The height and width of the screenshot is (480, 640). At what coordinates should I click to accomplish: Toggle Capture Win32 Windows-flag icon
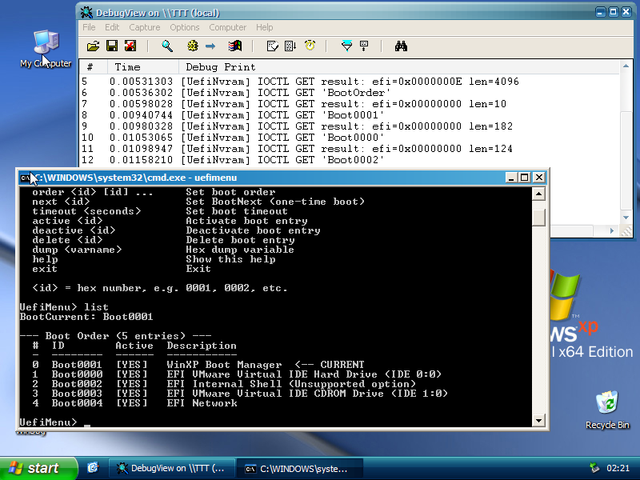pyautogui.click(x=235, y=46)
